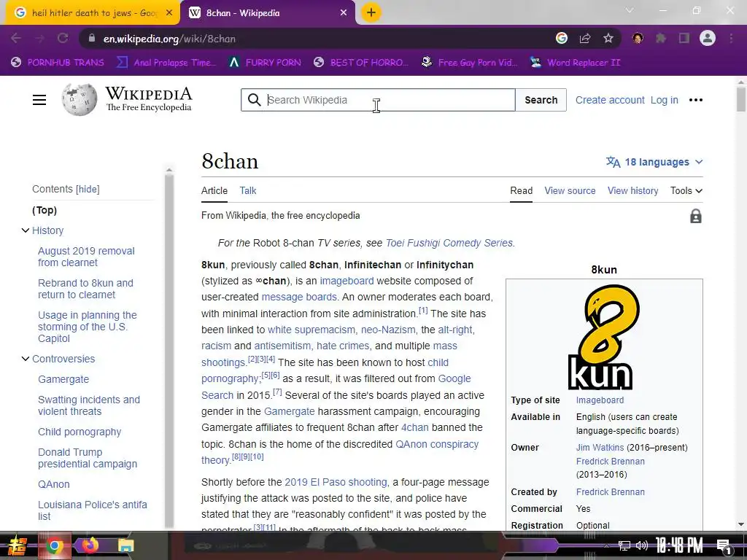
Task: Open the Wikipedia main hamburger menu
Action: (x=39, y=100)
